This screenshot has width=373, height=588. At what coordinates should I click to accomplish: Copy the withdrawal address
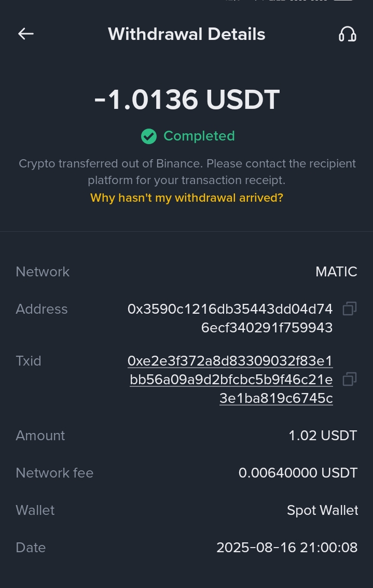point(350,309)
